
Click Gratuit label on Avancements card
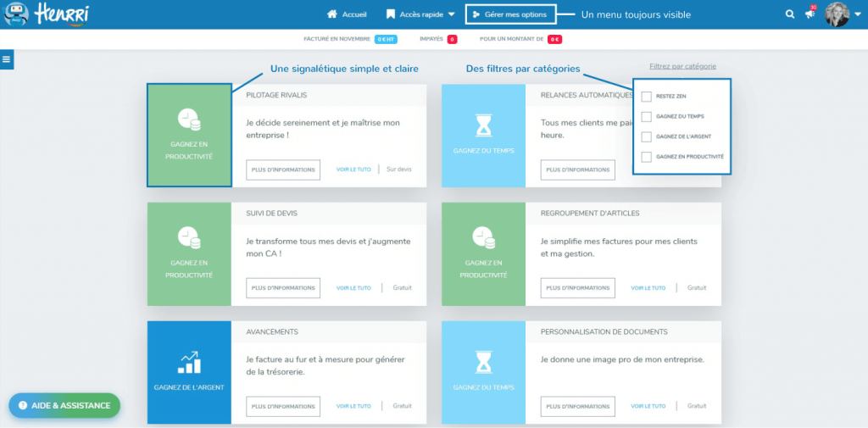point(403,406)
